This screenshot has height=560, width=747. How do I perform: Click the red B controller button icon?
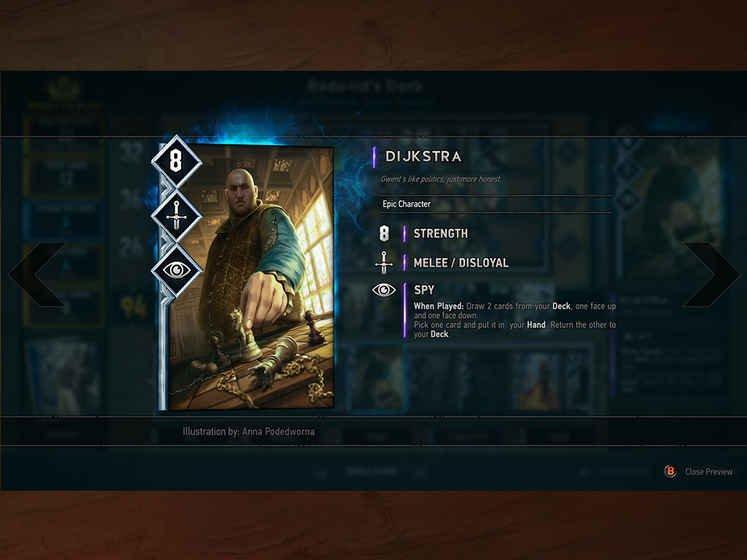(670, 471)
